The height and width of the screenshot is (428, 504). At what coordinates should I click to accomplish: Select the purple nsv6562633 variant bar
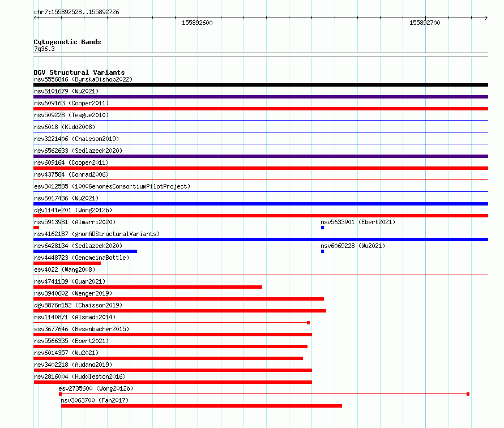pyautogui.click(x=260, y=156)
